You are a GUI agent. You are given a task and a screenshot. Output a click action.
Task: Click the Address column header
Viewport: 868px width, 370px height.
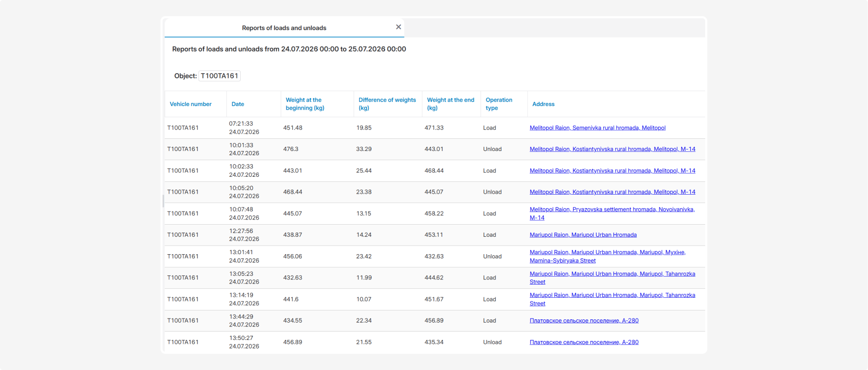[543, 104]
